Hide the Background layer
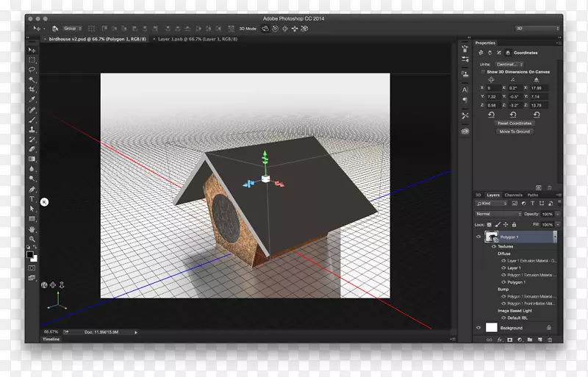 pos(478,328)
